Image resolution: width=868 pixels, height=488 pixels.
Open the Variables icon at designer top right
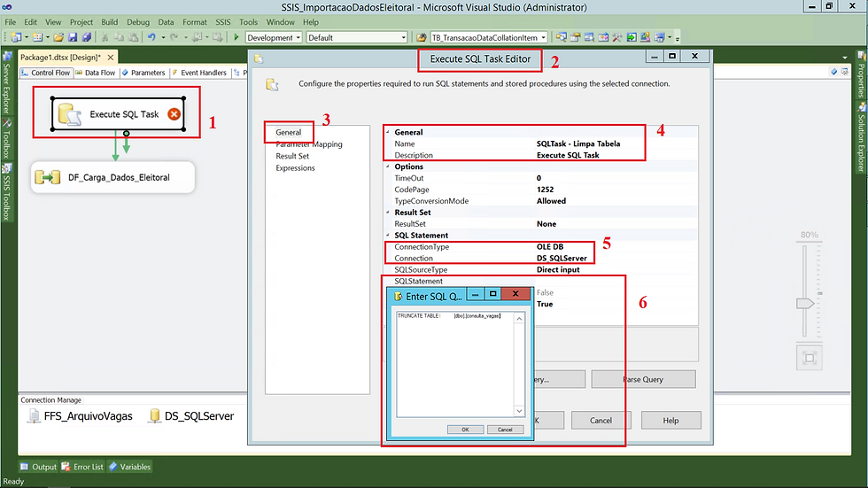point(833,72)
